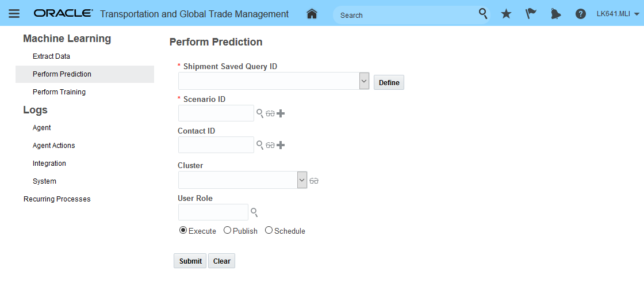Click the Scenario ID search magnifier

tap(260, 113)
